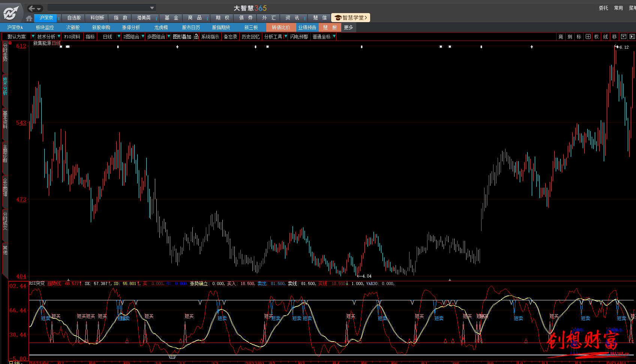Open the 常用 menu at top right
The width and height of the screenshot is (636, 364).
pos(618,8)
